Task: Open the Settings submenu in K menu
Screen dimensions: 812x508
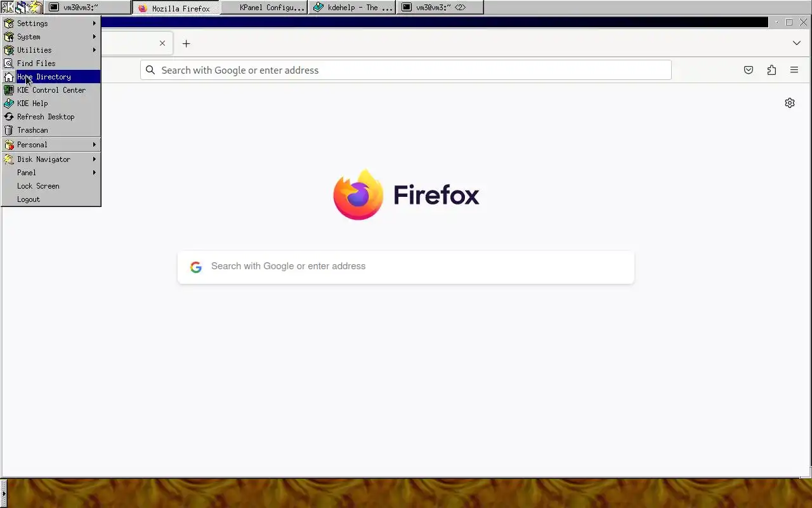Action: point(51,23)
